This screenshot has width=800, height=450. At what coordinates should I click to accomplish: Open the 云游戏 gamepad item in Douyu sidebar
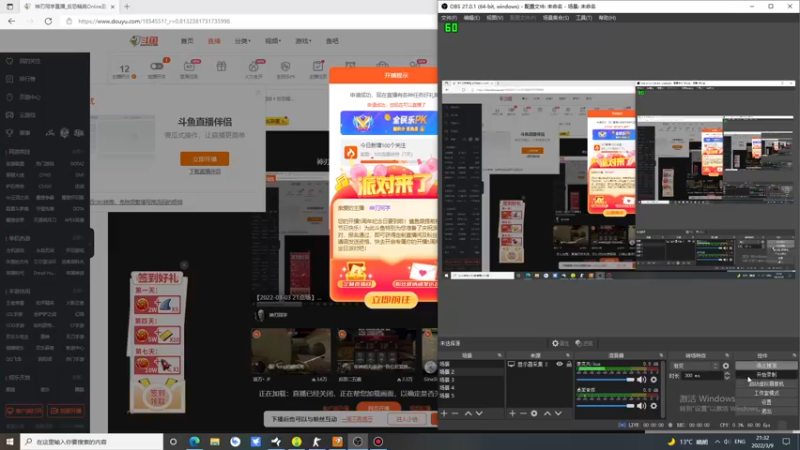(22, 115)
